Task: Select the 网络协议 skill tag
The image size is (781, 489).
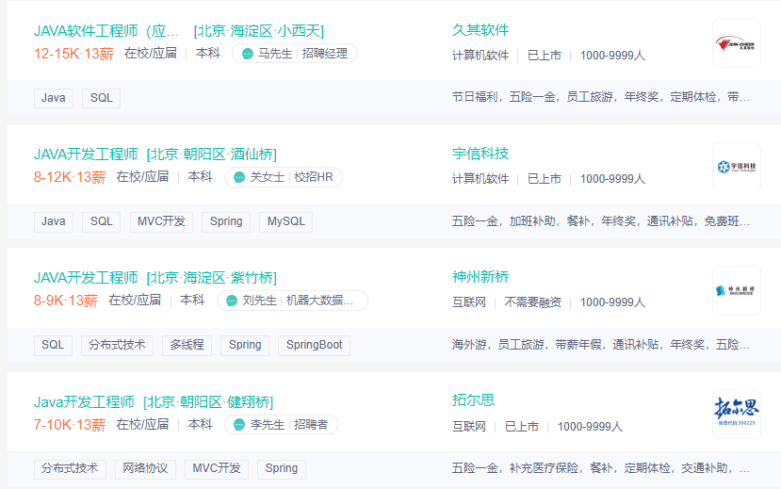Action: point(145,468)
